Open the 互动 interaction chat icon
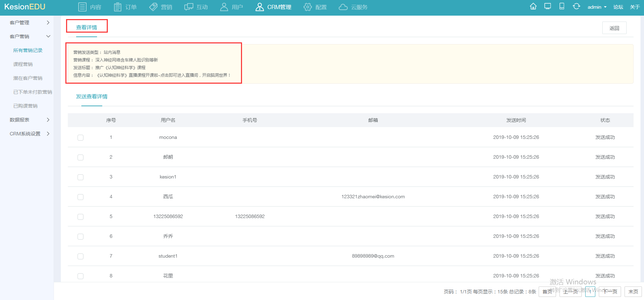 189,7
